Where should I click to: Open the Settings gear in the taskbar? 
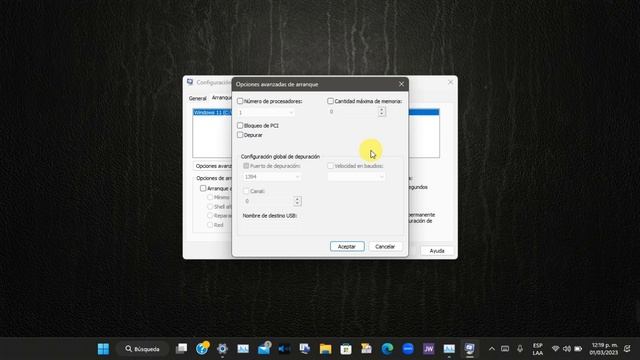[x=222, y=349]
